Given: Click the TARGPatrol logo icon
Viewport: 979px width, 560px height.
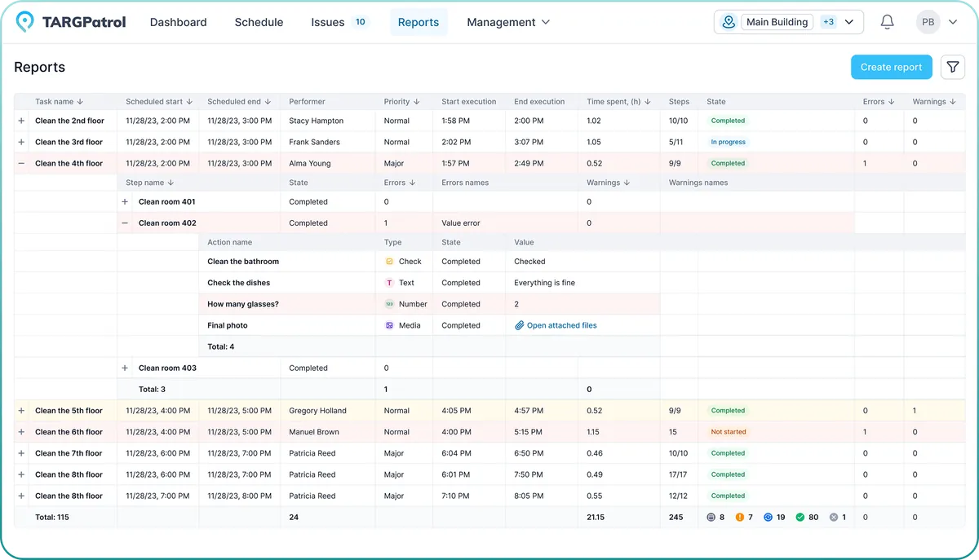Looking at the screenshot, I should (24, 21).
